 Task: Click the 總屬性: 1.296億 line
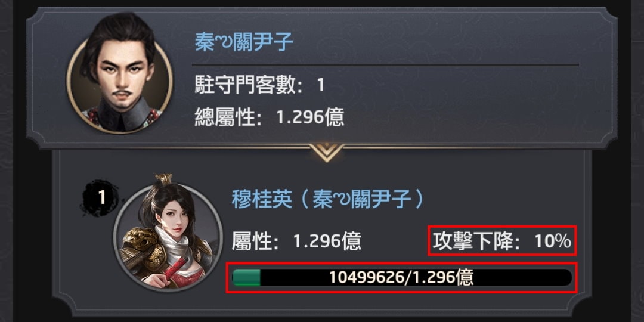pyautogui.click(x=269, y=118)
